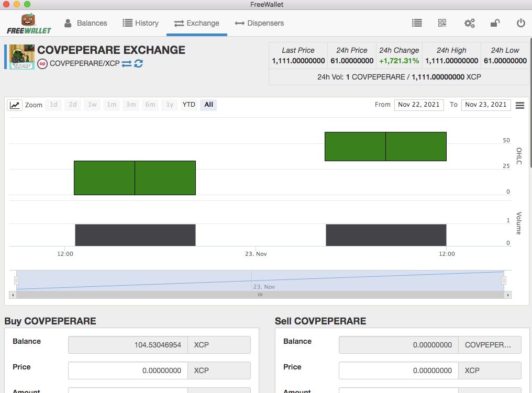Maximize the FreeWallet window with green button
This screenshot has height=393, width=532.
click(27, 4)
